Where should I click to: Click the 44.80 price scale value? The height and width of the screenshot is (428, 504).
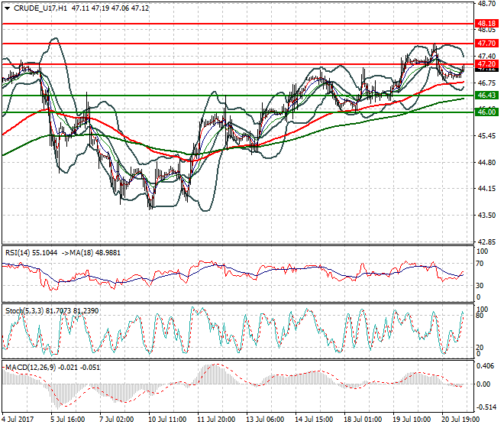click(x=486, y=163)
